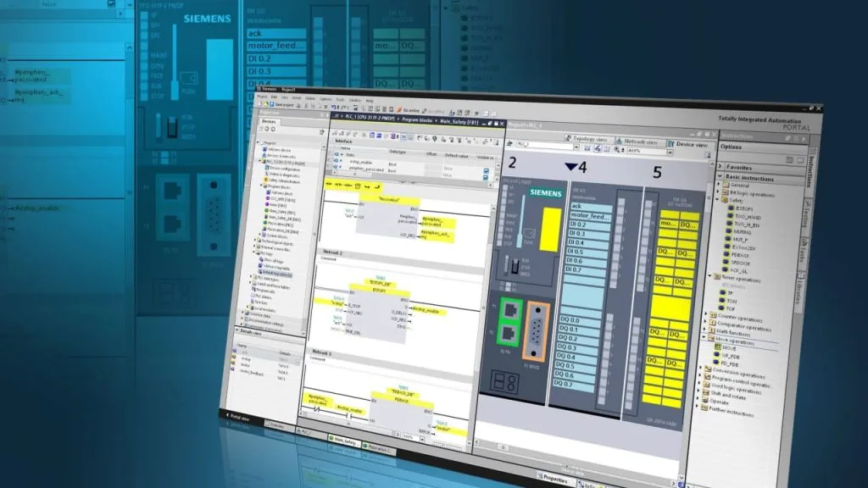Insert empty box from favorites bar

tap(358, 186)
